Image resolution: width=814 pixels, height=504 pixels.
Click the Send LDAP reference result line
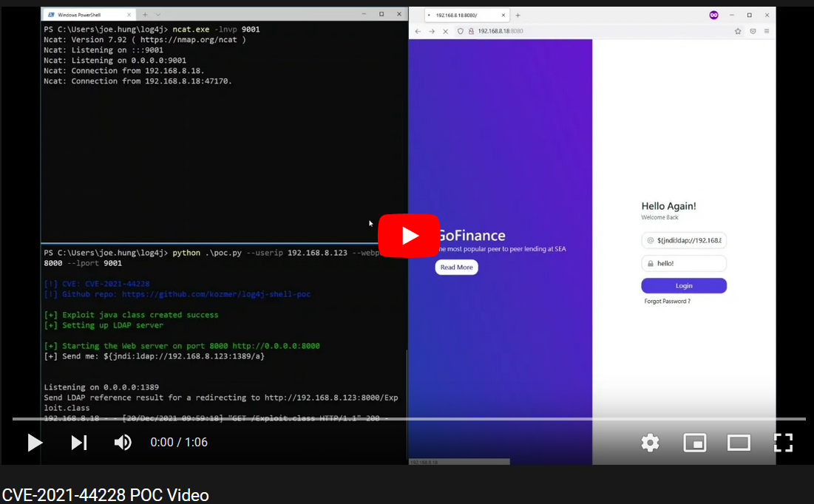(x=221, y=403)
